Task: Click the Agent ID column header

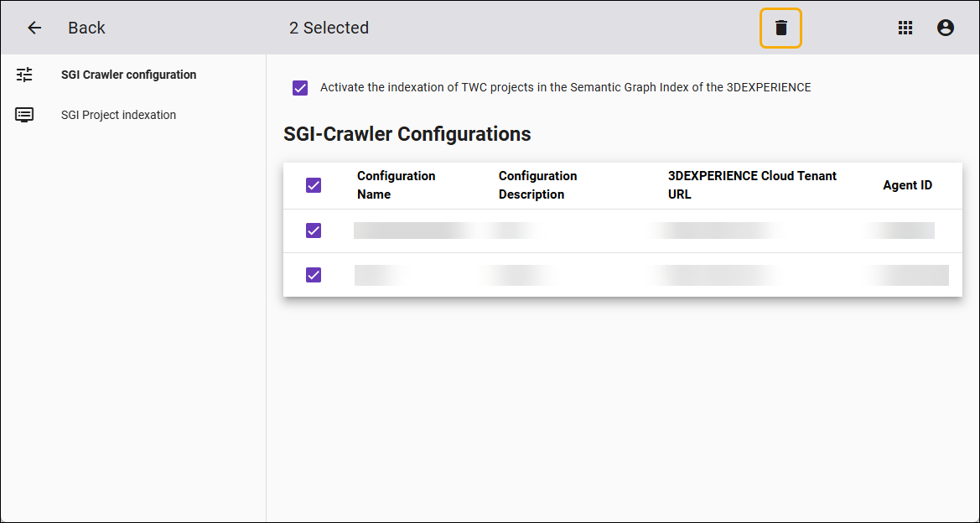Action: (907, 185)
